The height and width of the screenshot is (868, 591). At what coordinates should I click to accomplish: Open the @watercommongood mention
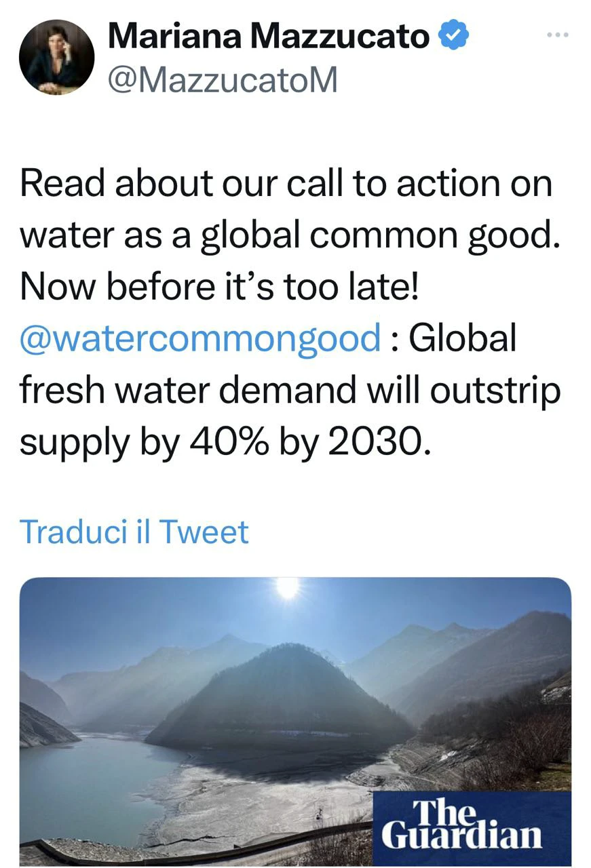[x=201, y=338]
